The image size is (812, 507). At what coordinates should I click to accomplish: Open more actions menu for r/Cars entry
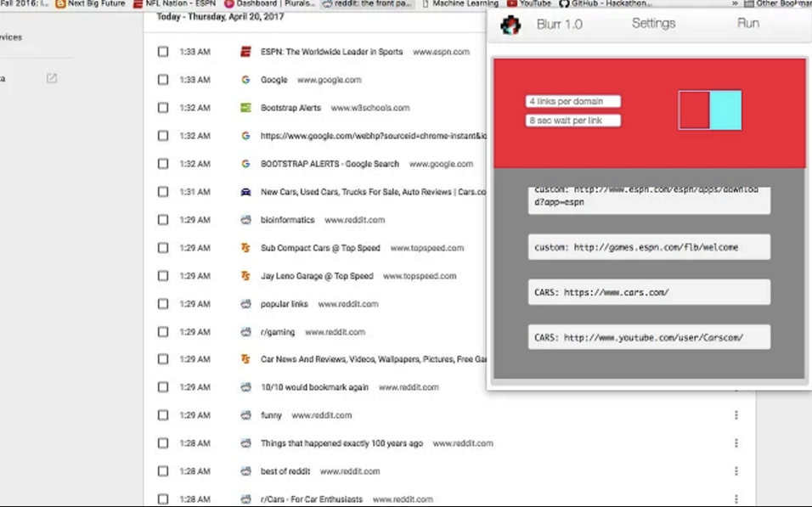pyautogui.click(x=736, y=499)
